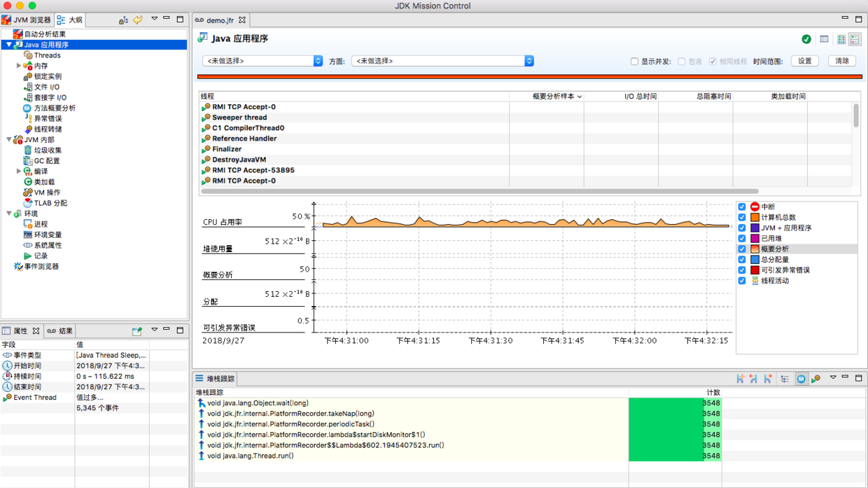868x488 pixels.
Task: Open the first <未做选择> selection dropdown
Action: point(262,61)
